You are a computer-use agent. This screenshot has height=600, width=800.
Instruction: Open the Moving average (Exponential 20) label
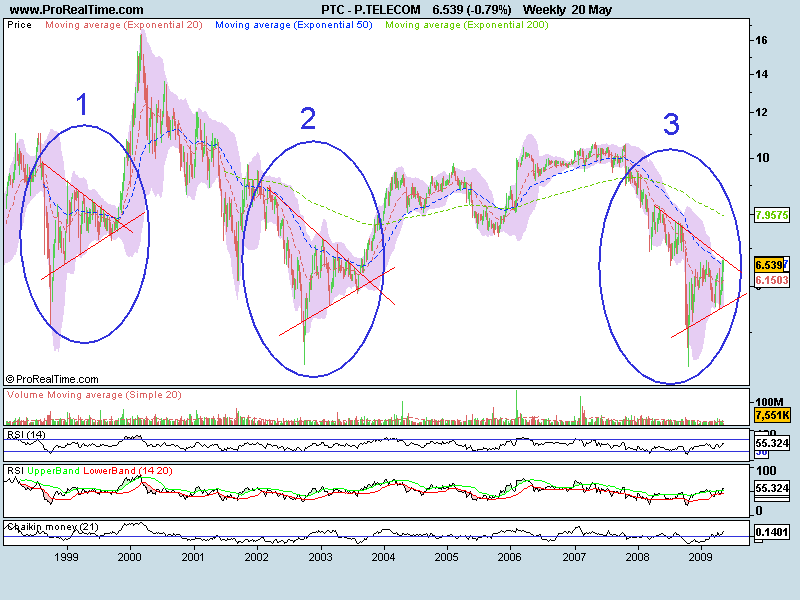[124, 25]
